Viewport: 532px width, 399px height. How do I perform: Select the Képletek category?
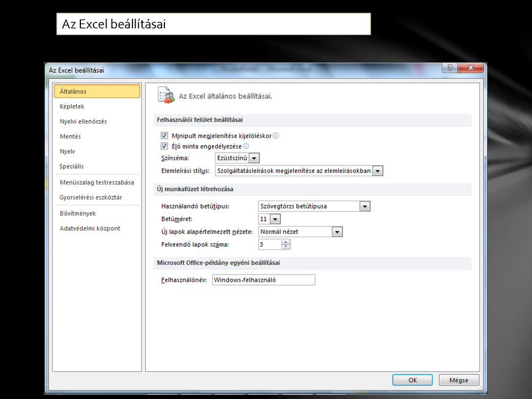[x=97, y=106]
